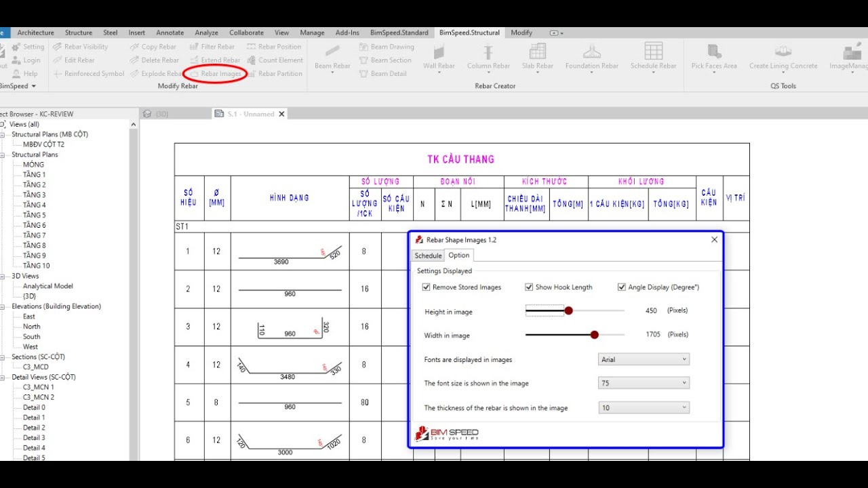Open MBĐV CỘT T2 structural plan
Viewport: 868px width, 488px height.
43,144
